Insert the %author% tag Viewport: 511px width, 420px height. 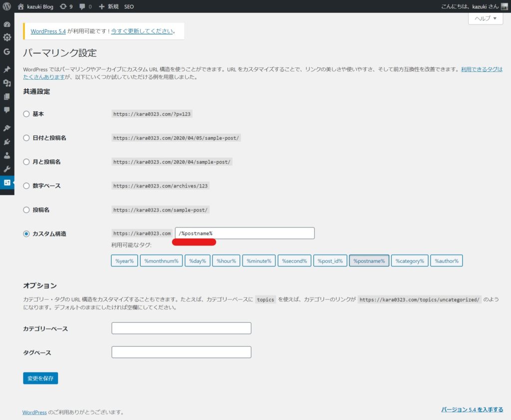pyautogui.click(x=447, y=261)
